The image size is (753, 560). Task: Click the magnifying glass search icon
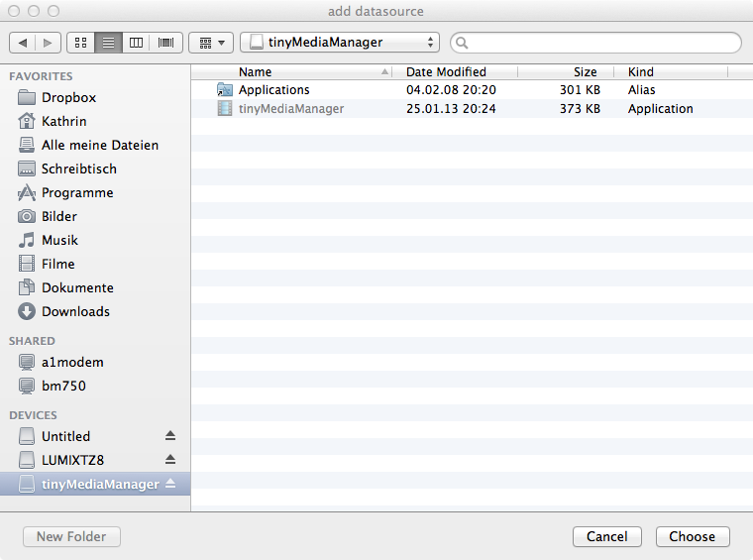click(x=462, y=43)
